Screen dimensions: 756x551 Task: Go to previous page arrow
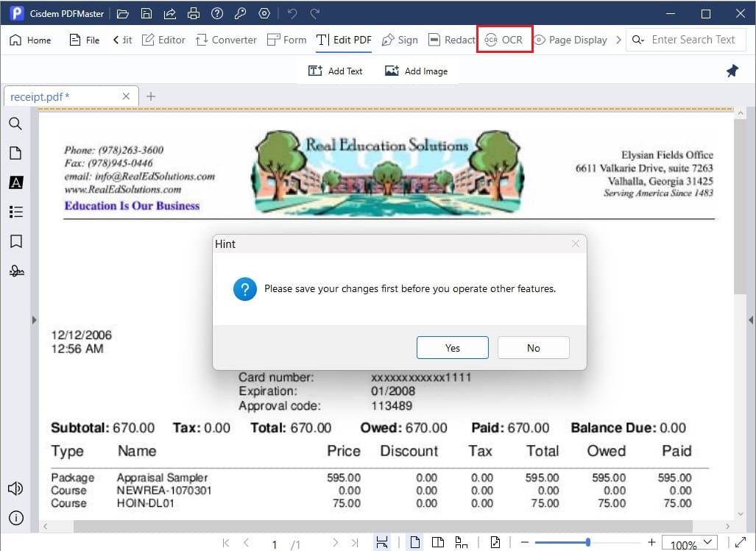(x=247, y=543)
